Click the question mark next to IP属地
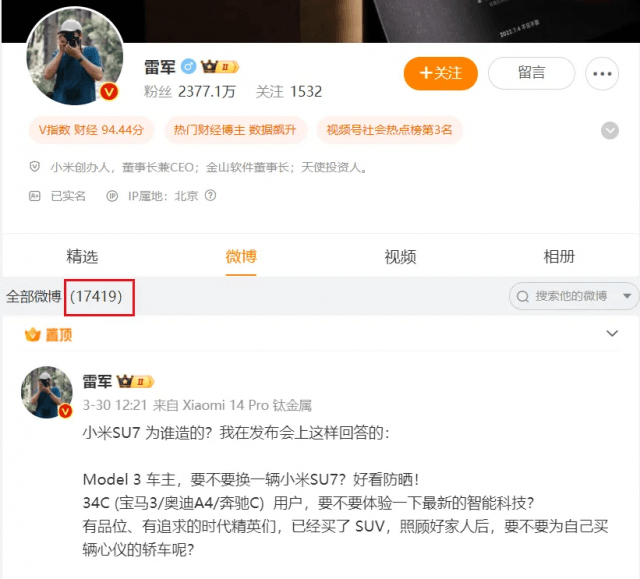Viewport: 640px width, 579px height. pos(210,195)
